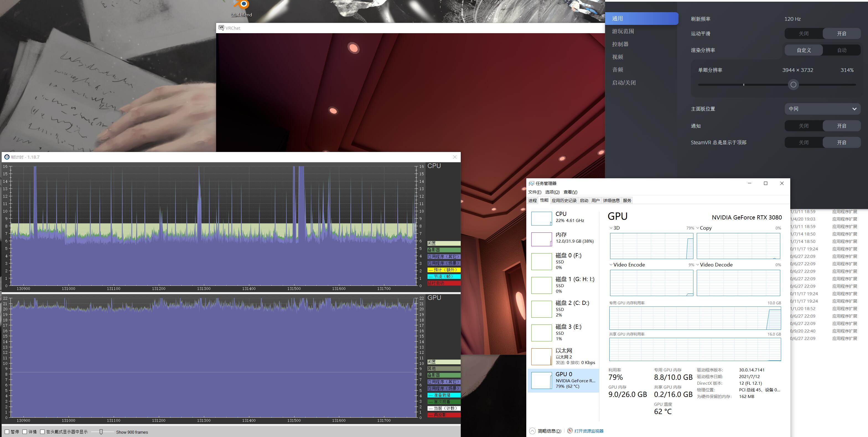Switch to the 启动 tab
Screen dimensions: 868x437
pos(584,200)
